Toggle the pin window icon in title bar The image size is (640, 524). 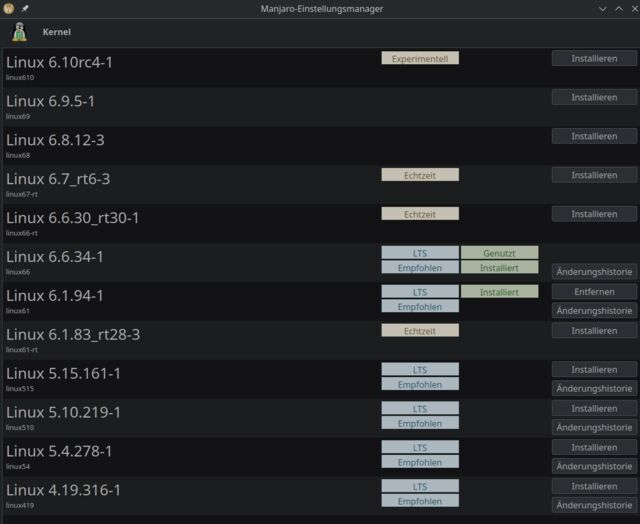pos(25,8)
